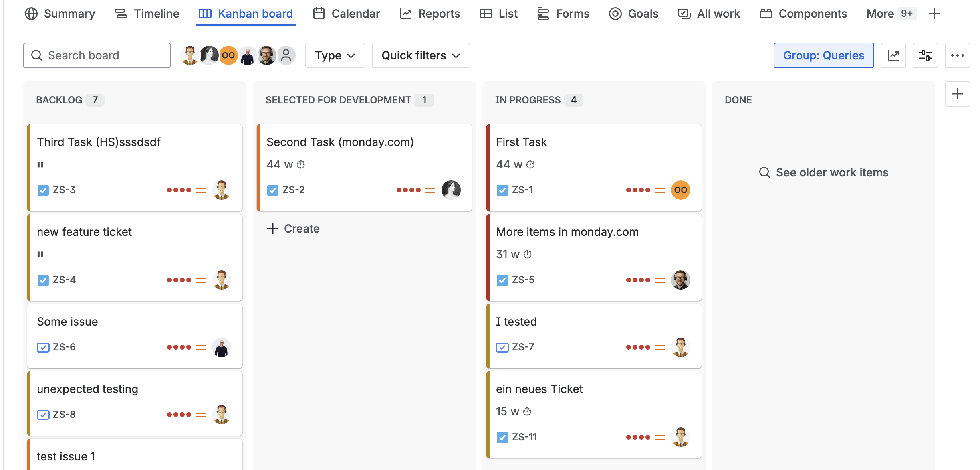980x470 pixels.
Task: Open the Quick filters dropdown
Action: click(420, 55)
